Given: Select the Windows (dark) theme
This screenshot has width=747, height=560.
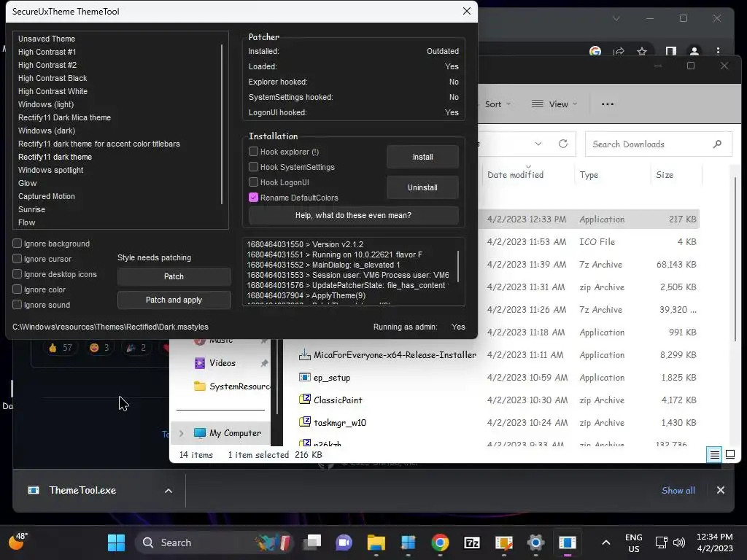Looking at the screenshot, I should pyautogui.click(x=47, y=131).
